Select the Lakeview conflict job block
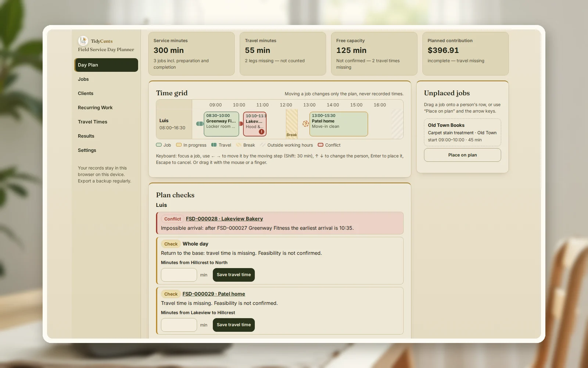Viewport: 588px width, 368px height. [255, 124]
